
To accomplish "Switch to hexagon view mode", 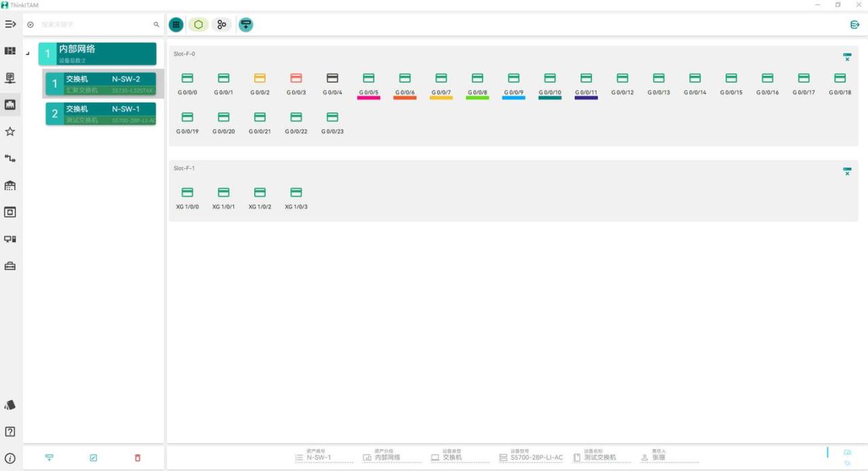I will (199, 24).
